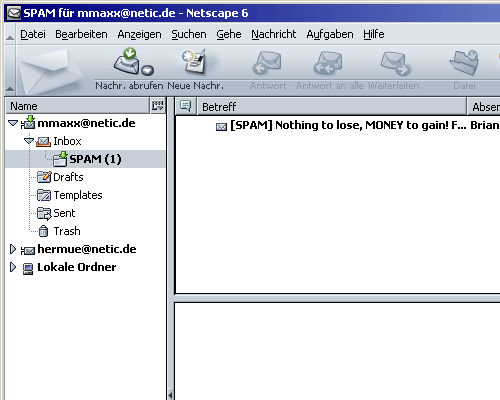Sort messages by Betreff column header
This screenshot has width=500, height=400.
332,107
